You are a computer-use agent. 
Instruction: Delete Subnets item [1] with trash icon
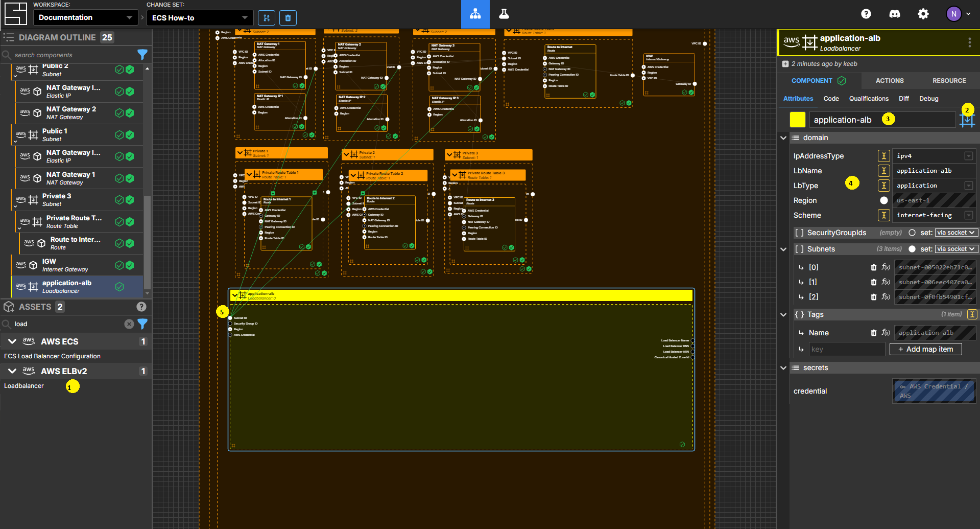[x=874, y=282]
